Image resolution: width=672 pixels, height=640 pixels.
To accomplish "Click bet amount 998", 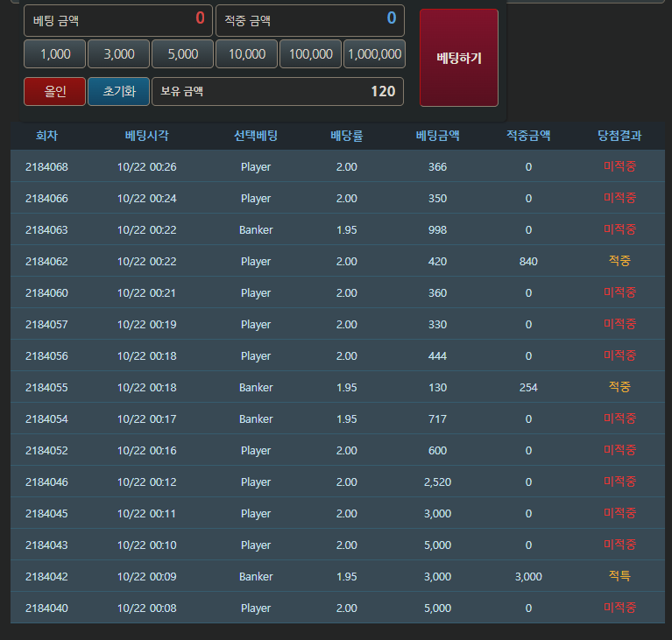I will tap(437, 230).
